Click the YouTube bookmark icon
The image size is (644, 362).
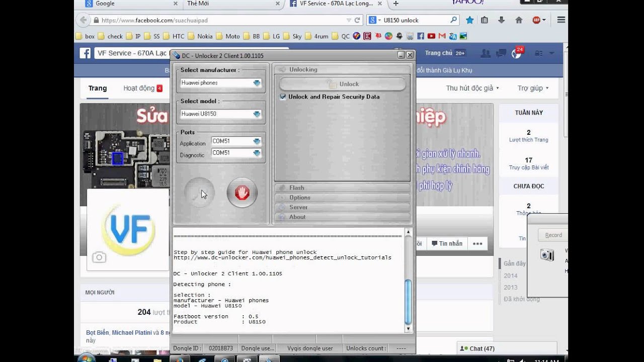click(x=431, y=36)
